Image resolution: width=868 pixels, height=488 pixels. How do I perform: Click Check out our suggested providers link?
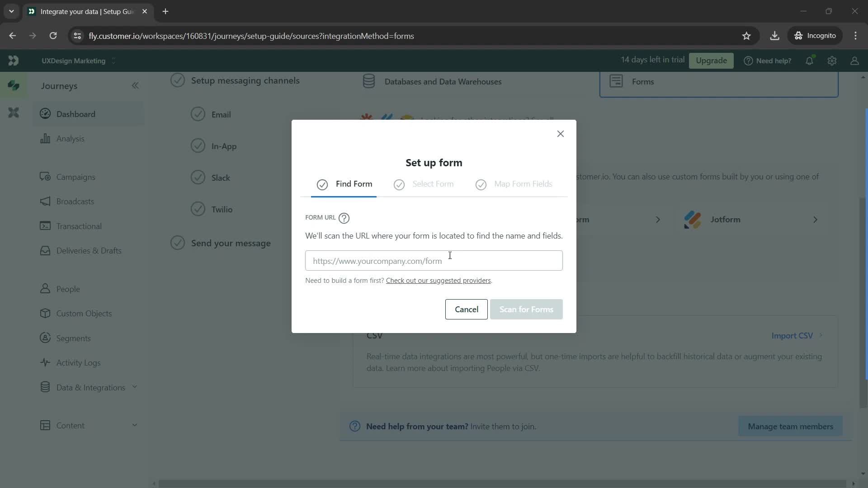tap(438, 280)
